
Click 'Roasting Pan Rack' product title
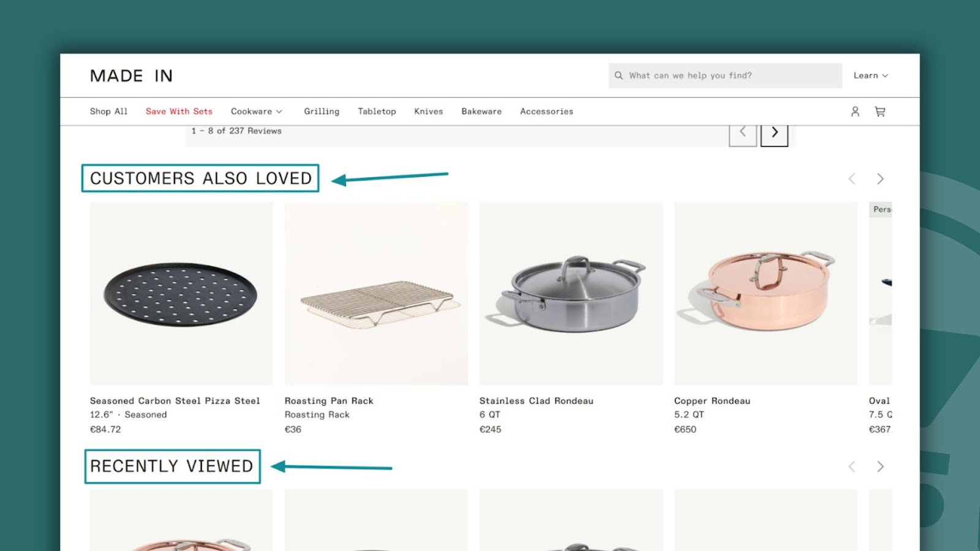[329, 401]
